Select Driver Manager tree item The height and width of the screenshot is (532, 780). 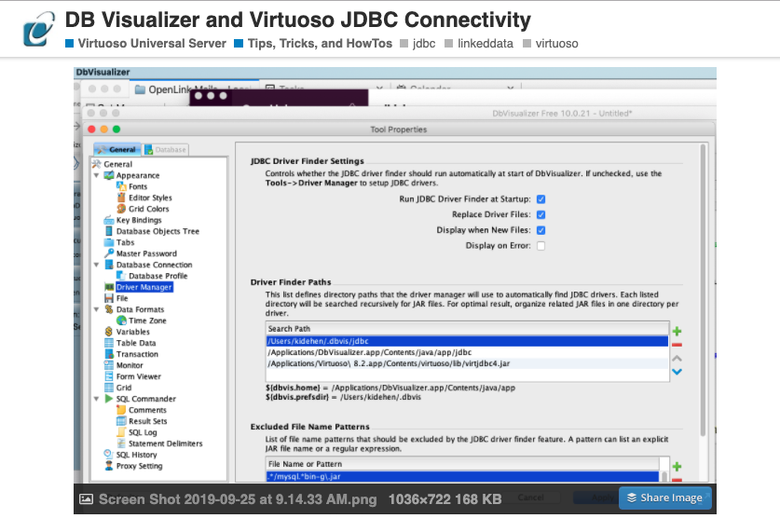[x=144, y=287]
